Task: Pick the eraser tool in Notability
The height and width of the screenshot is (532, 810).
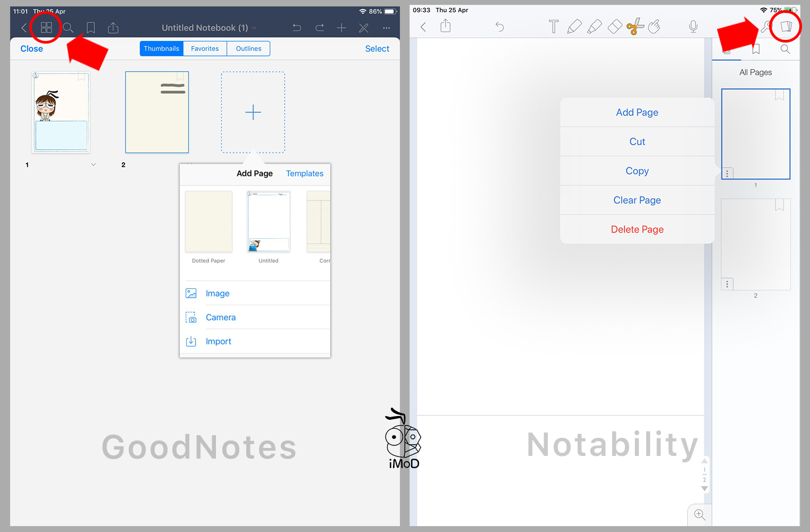Action: tap(615, 27)
